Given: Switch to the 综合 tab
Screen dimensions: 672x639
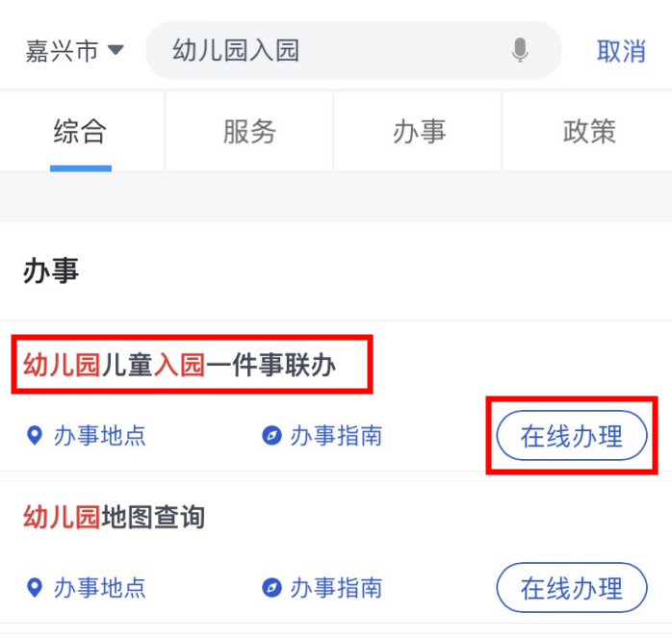Looking at the screenshot, I should pos(80,132).
